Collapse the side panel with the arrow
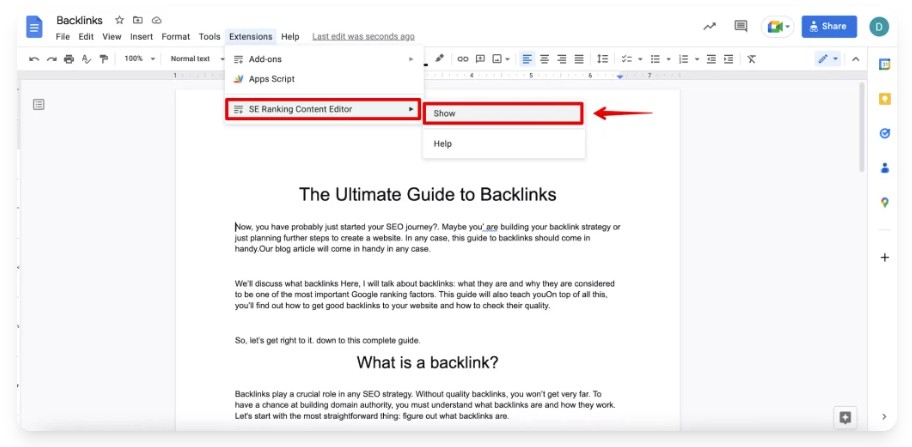The image size is (912, 447). pos(884,416)
